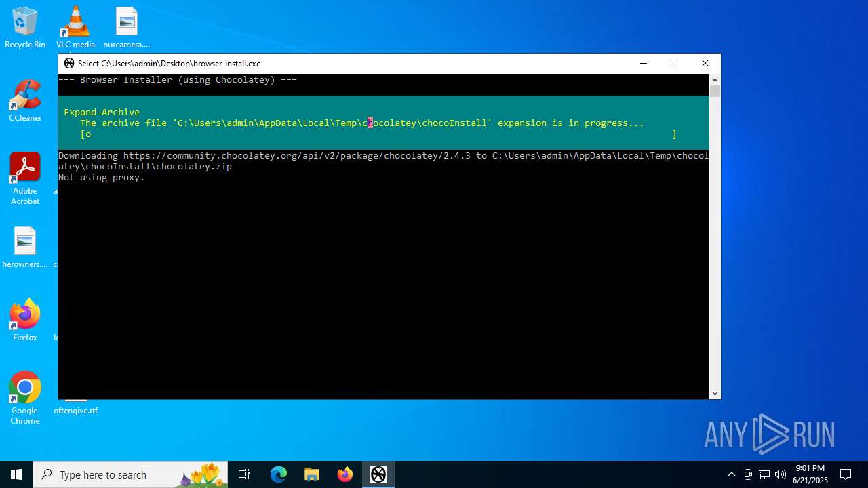Open File Explorer from the taskbar
This screenshot has width=868, height=488.
pos(312,474)
